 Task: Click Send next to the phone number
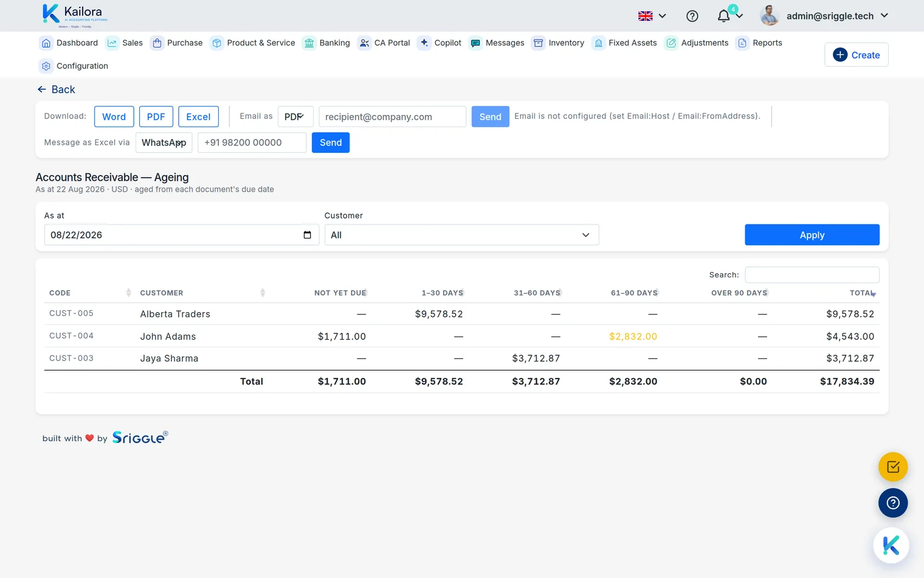331,142
